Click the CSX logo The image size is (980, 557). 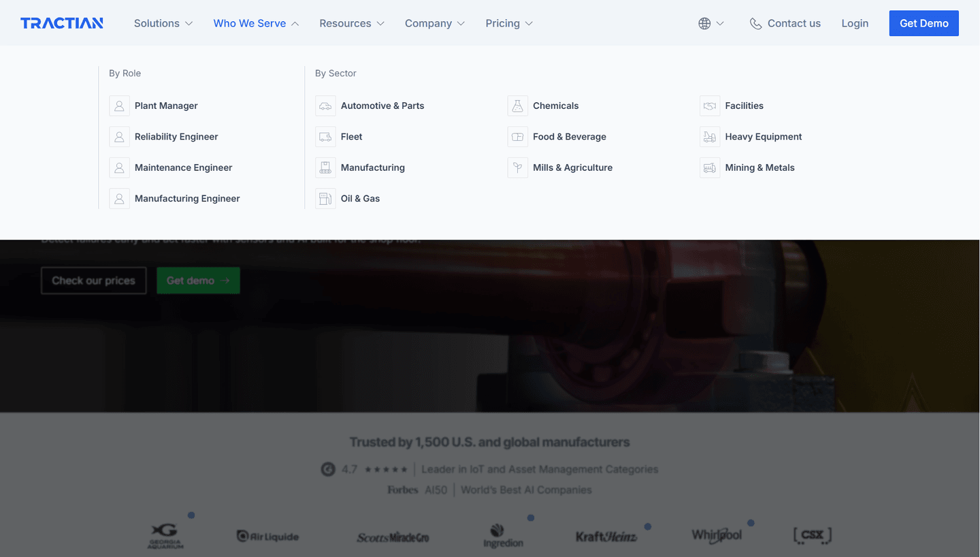(x=813, y=535)
